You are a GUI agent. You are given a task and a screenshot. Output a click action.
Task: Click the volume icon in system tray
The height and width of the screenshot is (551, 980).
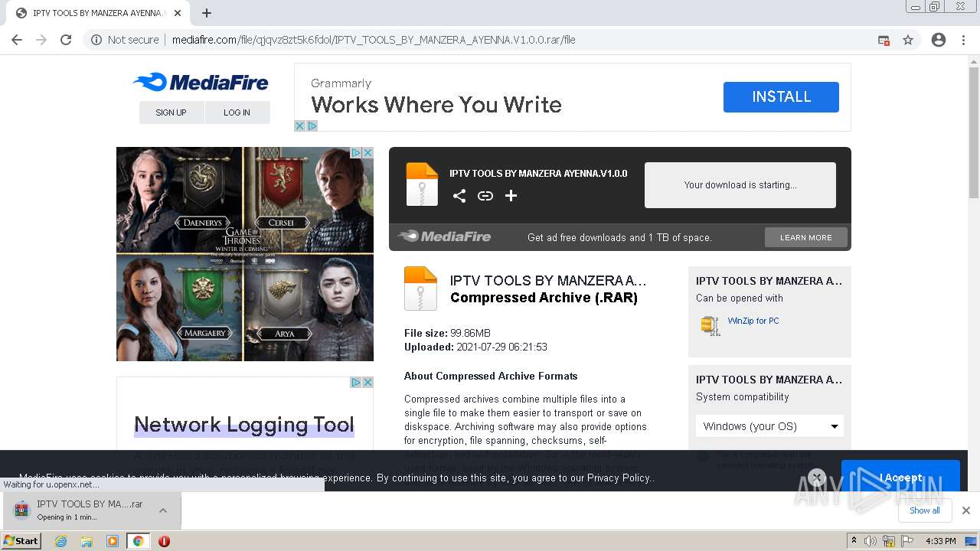(871, 541)
